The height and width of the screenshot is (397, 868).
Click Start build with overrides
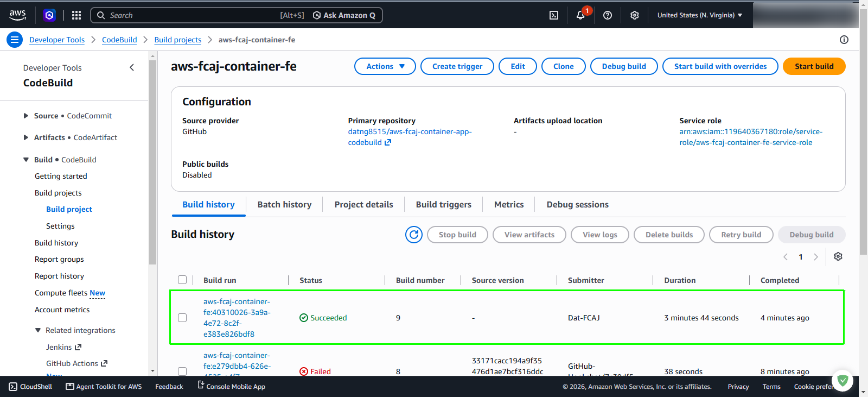point(720,66)
